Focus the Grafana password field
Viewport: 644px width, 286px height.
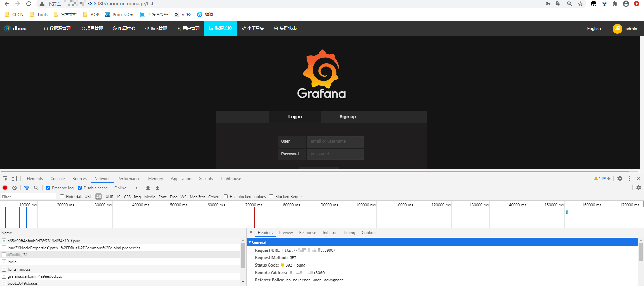(336, 154)
